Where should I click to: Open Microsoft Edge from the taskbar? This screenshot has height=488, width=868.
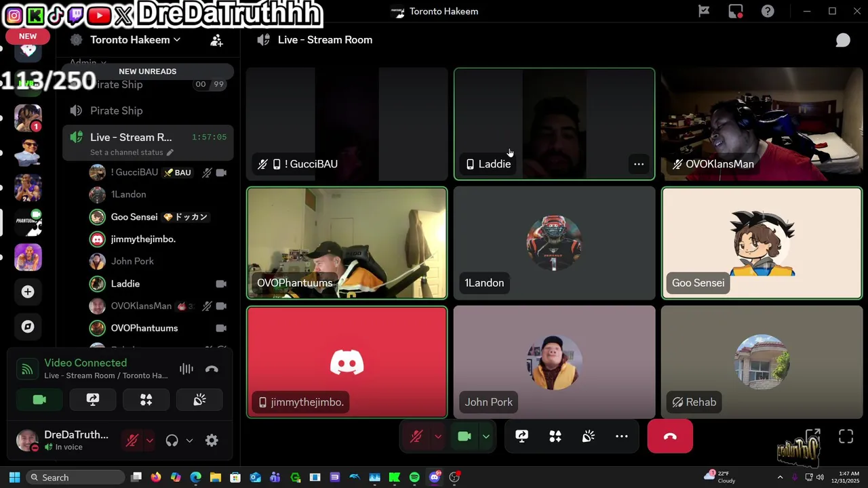195,477
